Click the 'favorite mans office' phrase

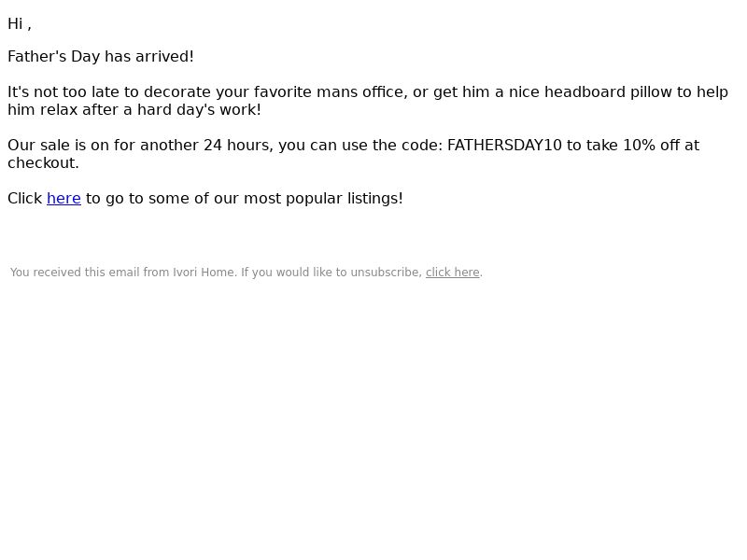click(x=330, y=91)
